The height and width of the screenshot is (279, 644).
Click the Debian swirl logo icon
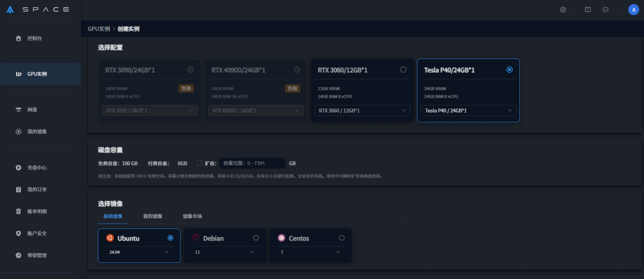click(196, 238)
